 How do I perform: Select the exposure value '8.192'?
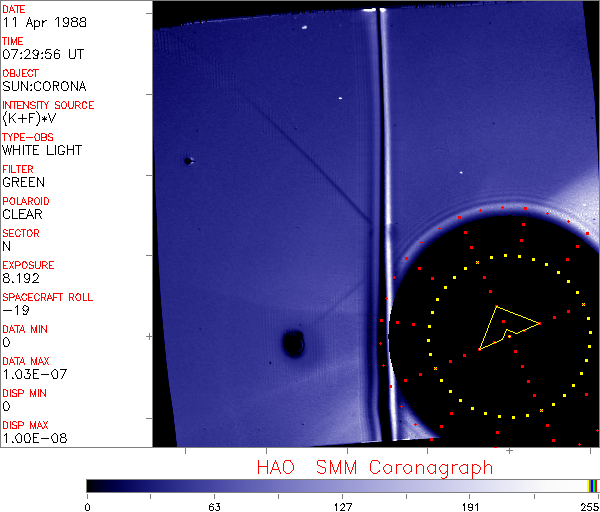20,279
